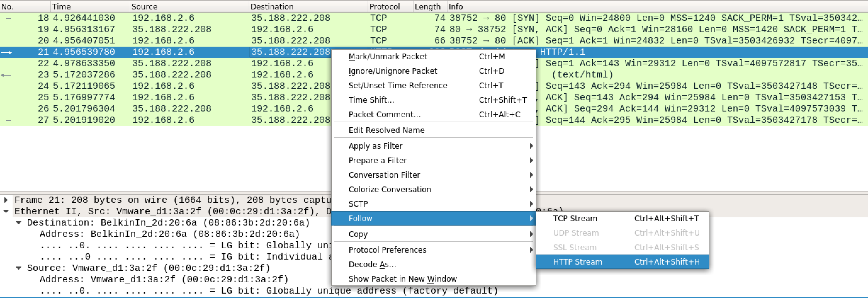This screenshot has height=298, width=868.
Task: Select Ignore/Unignore Packet option
Action: pyautogui.click(x=392, y=71)
